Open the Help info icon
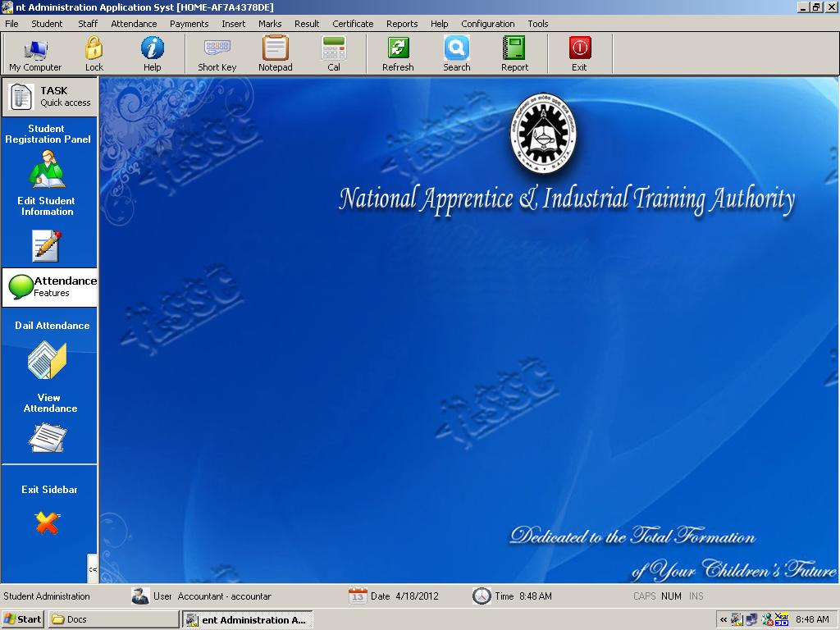Viewport: 840px width, 630px height. pyautogui.click(x=152, y=48)
